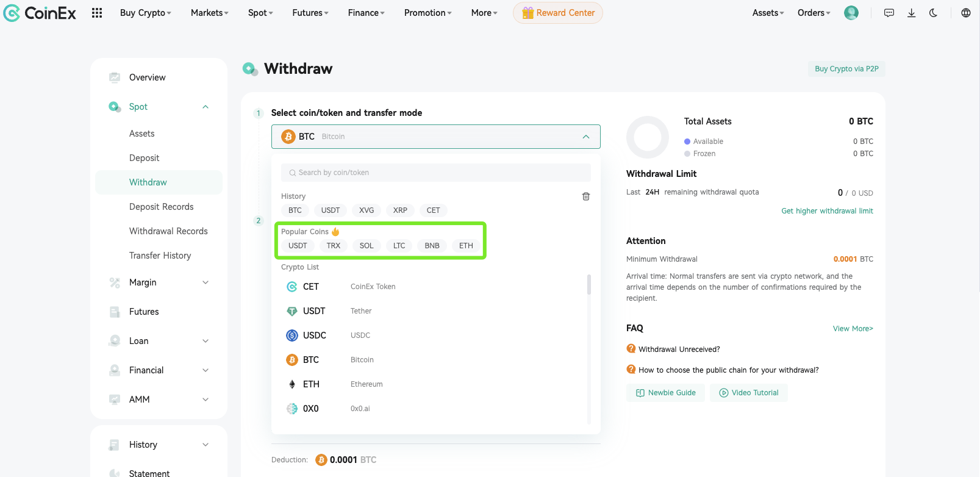Click the Margin percent icon
This screenshot has width=980, height=477.
coord(115,282)
